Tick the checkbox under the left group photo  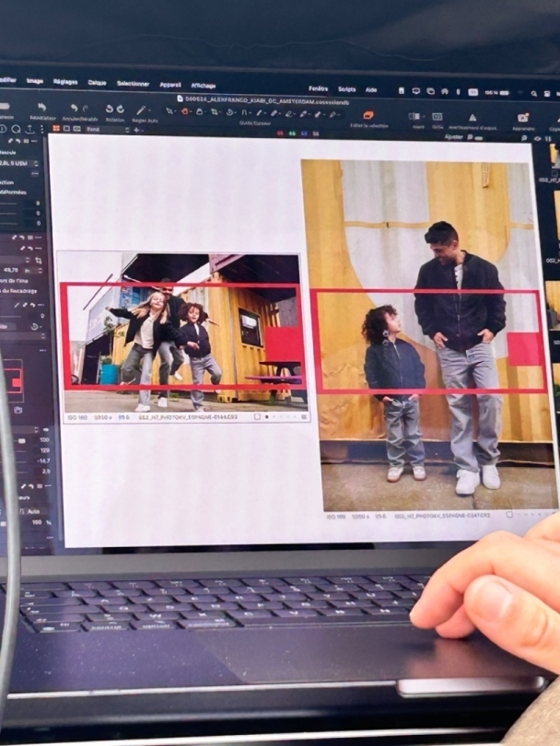click(258, 416)
